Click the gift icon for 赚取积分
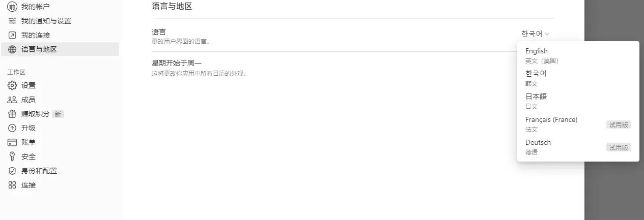The height and width of the screenshot is (220, 644). tap(12, 114)
